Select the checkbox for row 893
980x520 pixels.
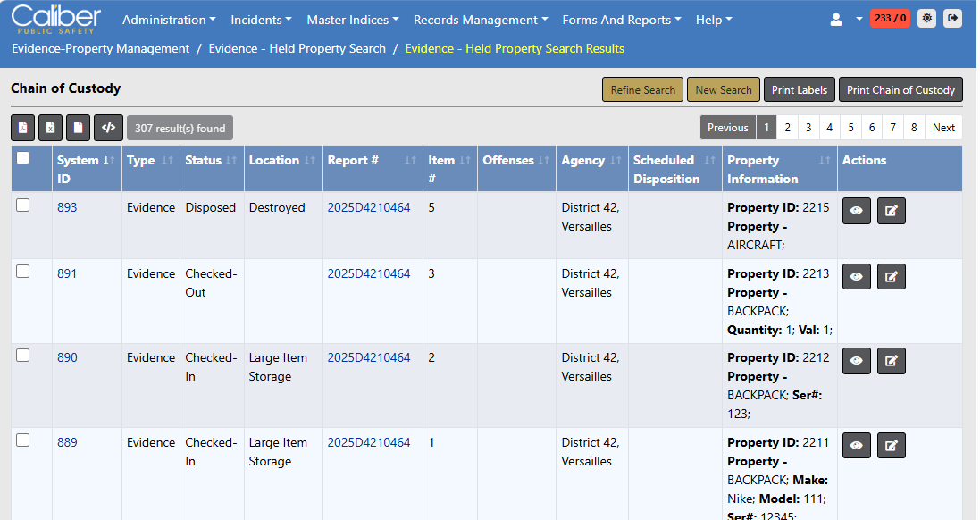[x=23, y=205]
